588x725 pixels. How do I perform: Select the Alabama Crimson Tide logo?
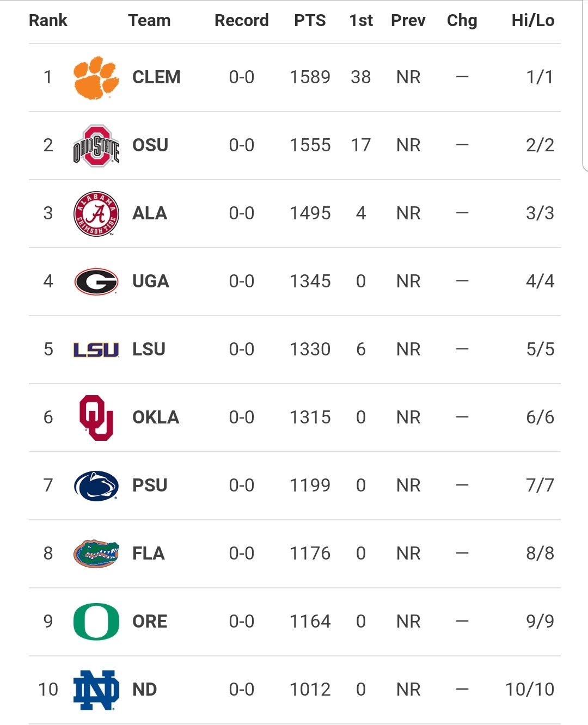pos(96,213)
